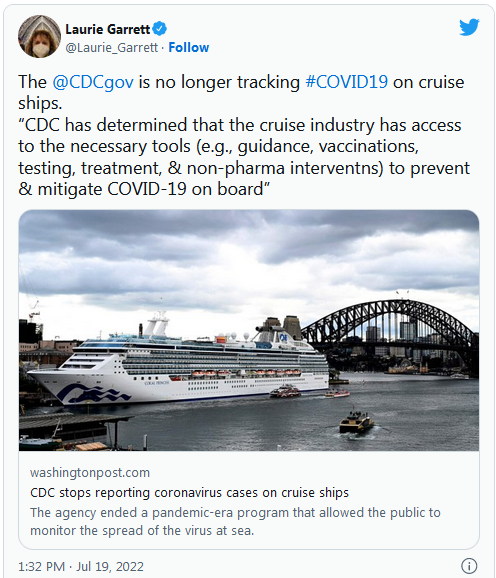Click the tweet text quoting CDC

point(244,157)
